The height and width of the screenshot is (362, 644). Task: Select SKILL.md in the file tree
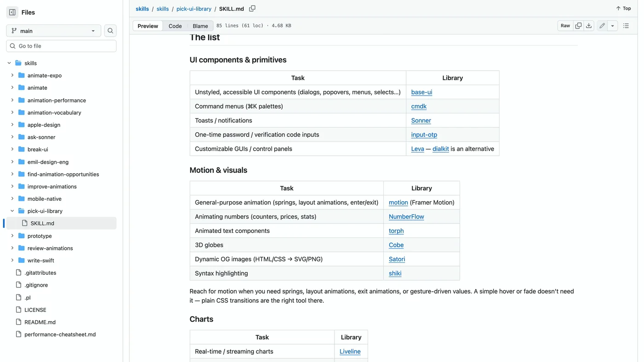(x=60, y=223)
